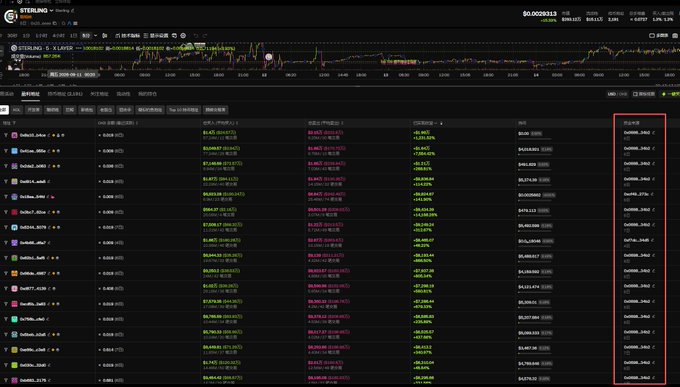Click the candlestick chart type icon
The width and height of the screenshot is (680, 387).
click(x=105, y=36)
